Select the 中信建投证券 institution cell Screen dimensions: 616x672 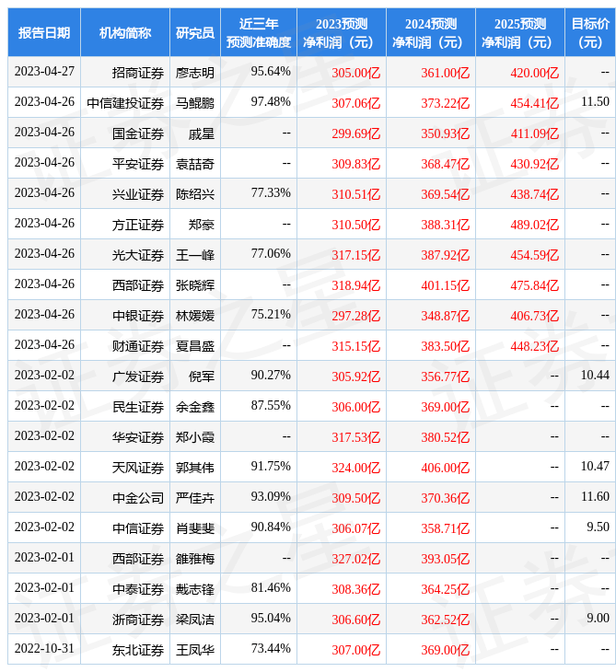(x=125, y=103)
